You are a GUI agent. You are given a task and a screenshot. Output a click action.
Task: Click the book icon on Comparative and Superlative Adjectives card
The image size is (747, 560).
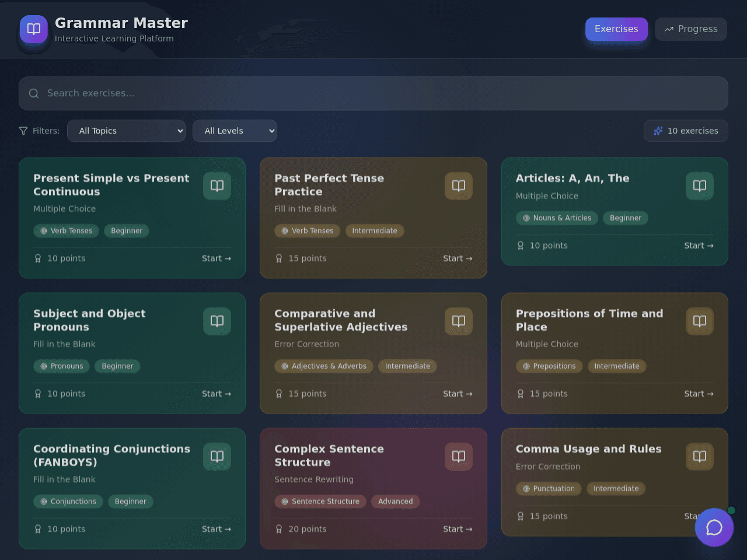[x=459, y=321]
